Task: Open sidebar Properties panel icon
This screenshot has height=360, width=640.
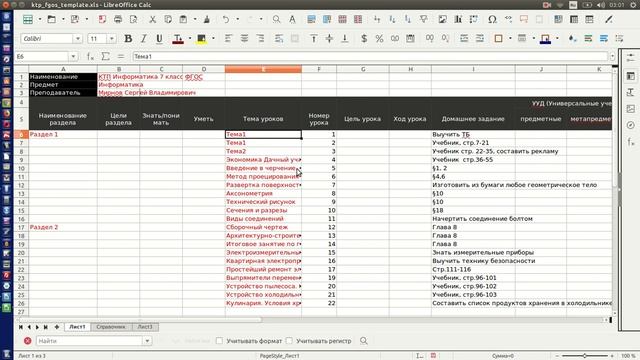Action: (631, 76)
